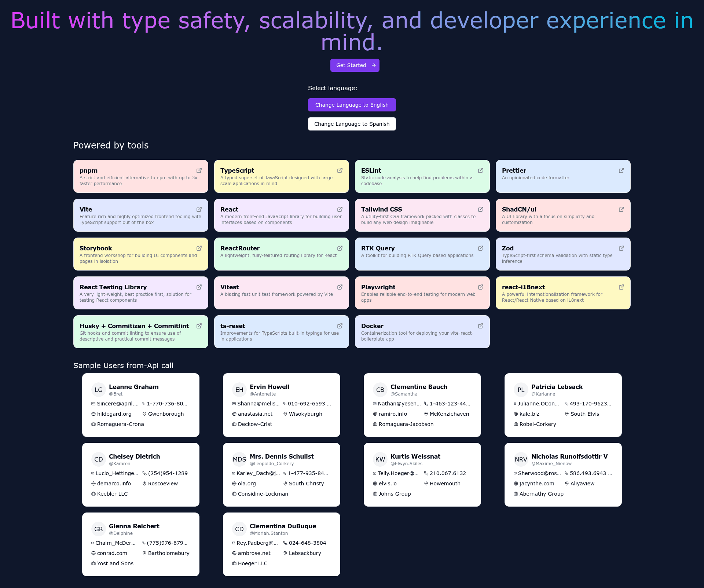
Task: Open external link icon on Tailwind CSS card
Action: [481, 209]
